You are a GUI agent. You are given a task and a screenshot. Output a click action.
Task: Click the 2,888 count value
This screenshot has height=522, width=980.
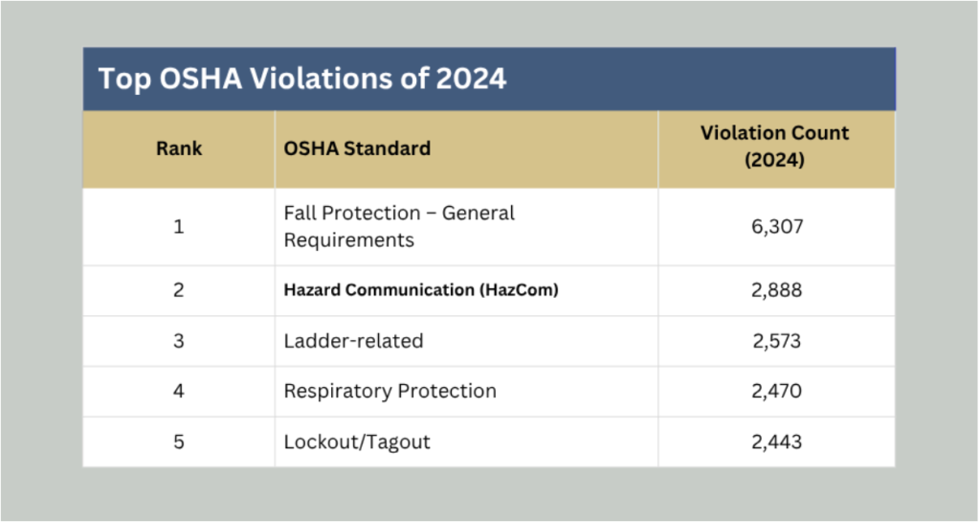[776, 290]
